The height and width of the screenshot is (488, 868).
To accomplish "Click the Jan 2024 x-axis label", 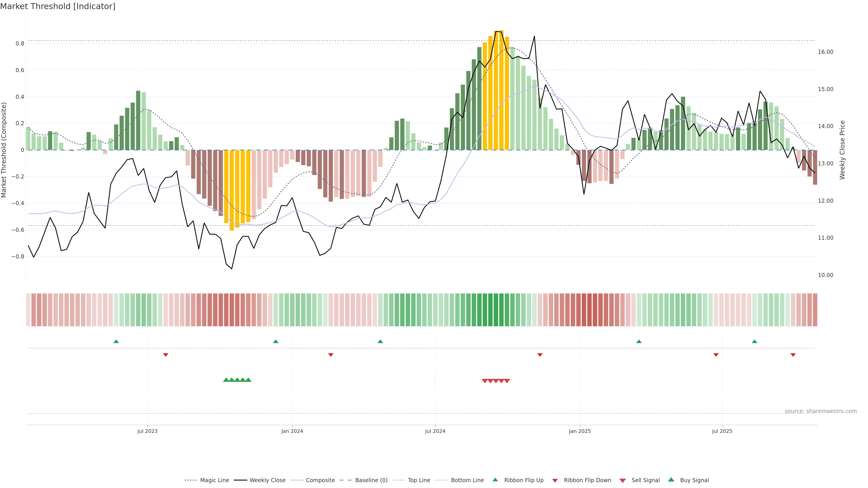I will point(292,431).
